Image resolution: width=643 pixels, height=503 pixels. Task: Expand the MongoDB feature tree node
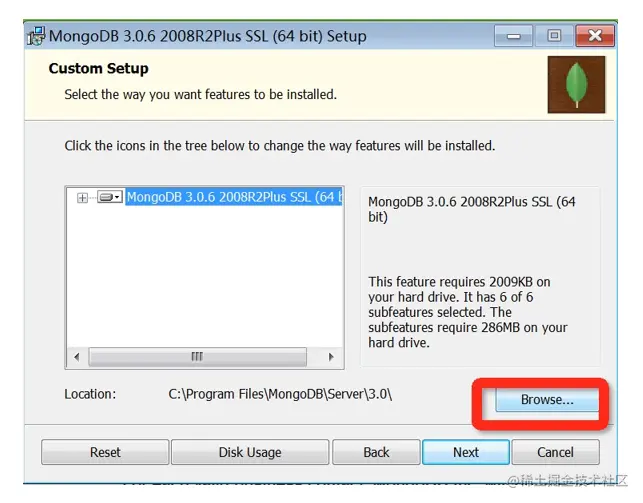(82, 198)
